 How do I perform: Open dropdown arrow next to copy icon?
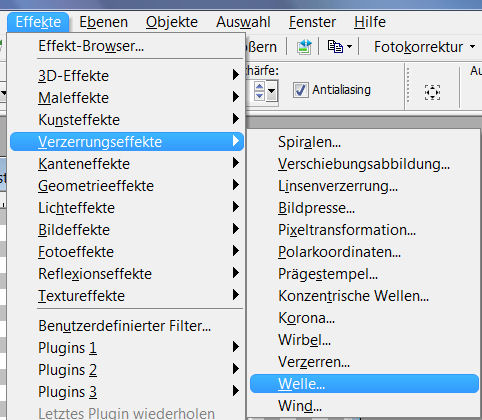point(349,47)
